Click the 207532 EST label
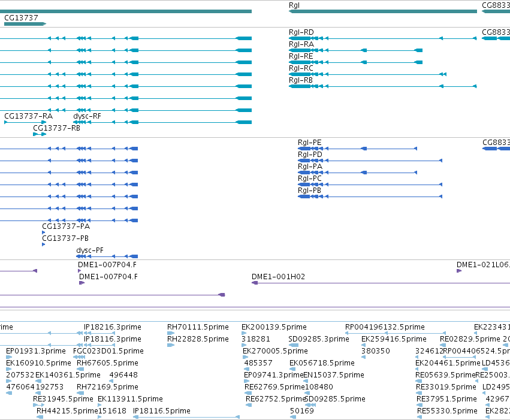This screenshot has height=420, width=510. coord(20,375)
